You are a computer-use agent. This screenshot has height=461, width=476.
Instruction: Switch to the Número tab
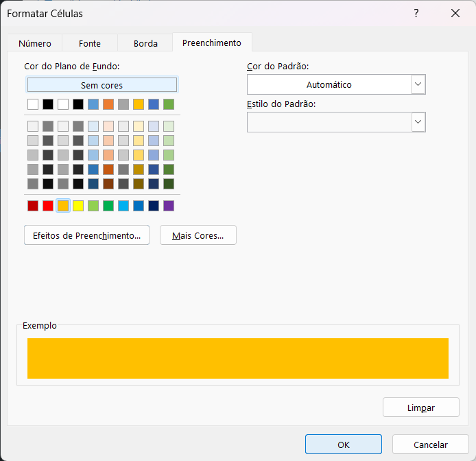[35, 43]
